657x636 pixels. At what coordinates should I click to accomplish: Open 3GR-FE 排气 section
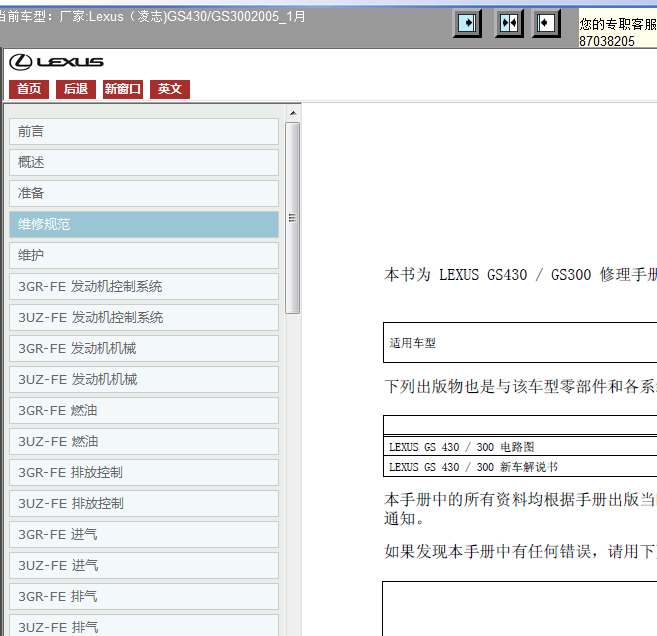tap(144, 597)
